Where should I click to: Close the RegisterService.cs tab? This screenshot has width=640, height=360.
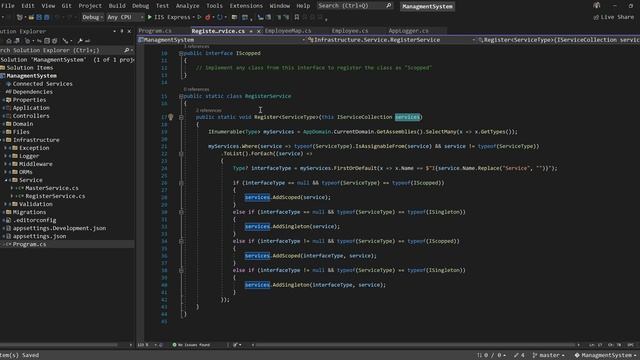[258, 31]
